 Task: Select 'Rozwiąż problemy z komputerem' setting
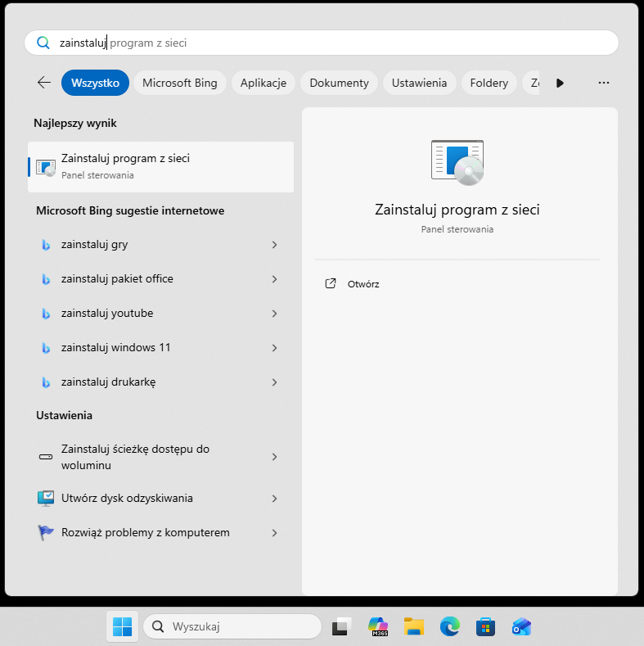point(146,533)
